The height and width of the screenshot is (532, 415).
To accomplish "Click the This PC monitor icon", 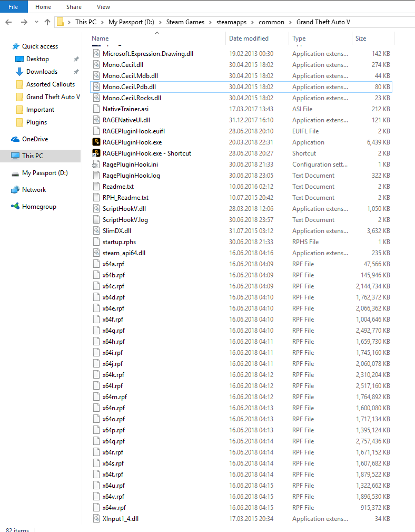I will (15, 156).
